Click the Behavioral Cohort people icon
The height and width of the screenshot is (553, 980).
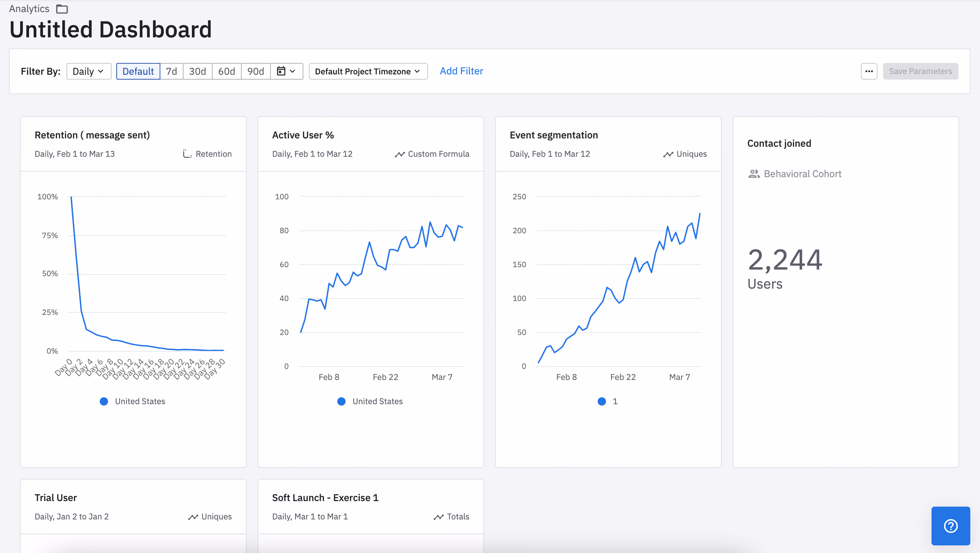click(754, 174)
